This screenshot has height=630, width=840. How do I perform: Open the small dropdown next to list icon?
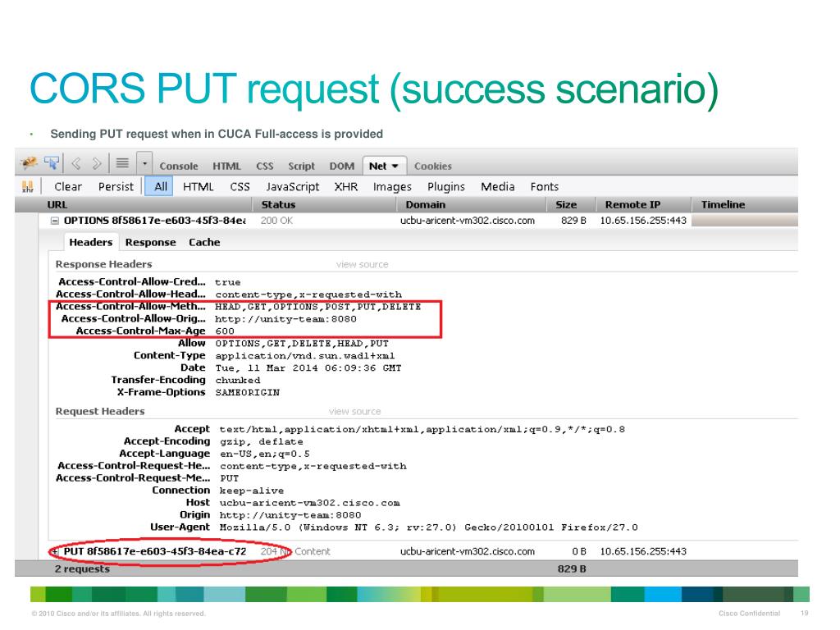[144, 164]
